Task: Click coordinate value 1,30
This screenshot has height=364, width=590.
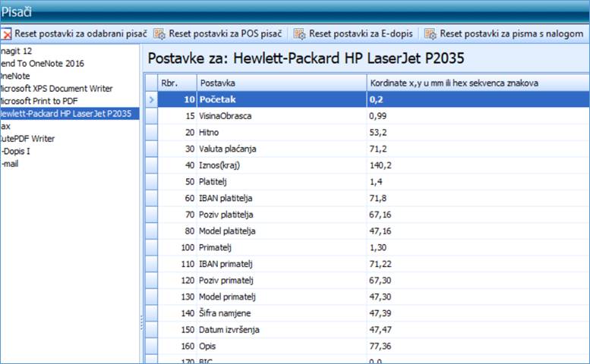Action: coord(378,247)
